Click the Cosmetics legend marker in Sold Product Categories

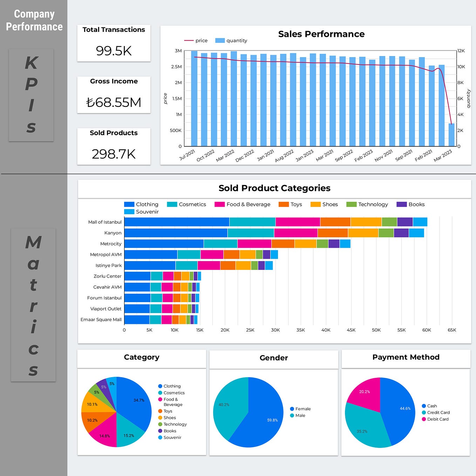171,204
